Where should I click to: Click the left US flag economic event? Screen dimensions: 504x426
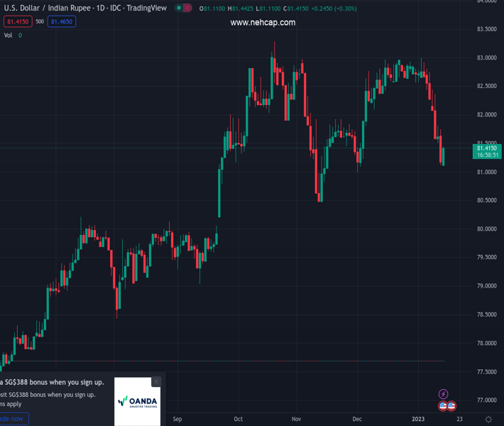pyautogui.click(x=442, y=405)
